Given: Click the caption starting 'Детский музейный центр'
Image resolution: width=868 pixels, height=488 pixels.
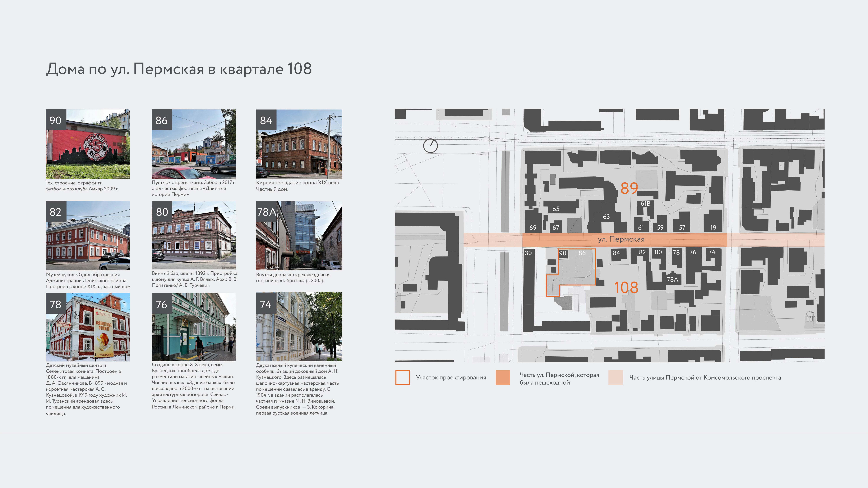Looking at the screenshot, I should pyautogui.click(x=87, y=389).
